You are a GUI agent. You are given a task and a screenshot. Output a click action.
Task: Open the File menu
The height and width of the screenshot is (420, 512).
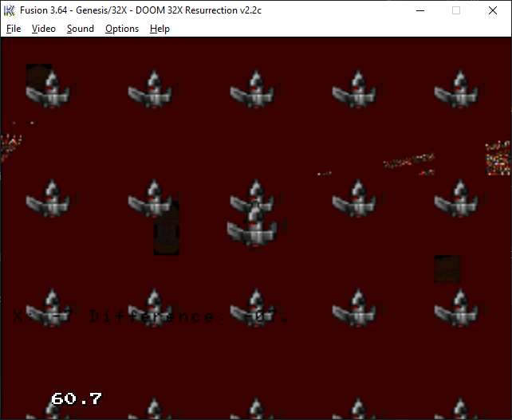pyautogui.click(x=14, y=29)
